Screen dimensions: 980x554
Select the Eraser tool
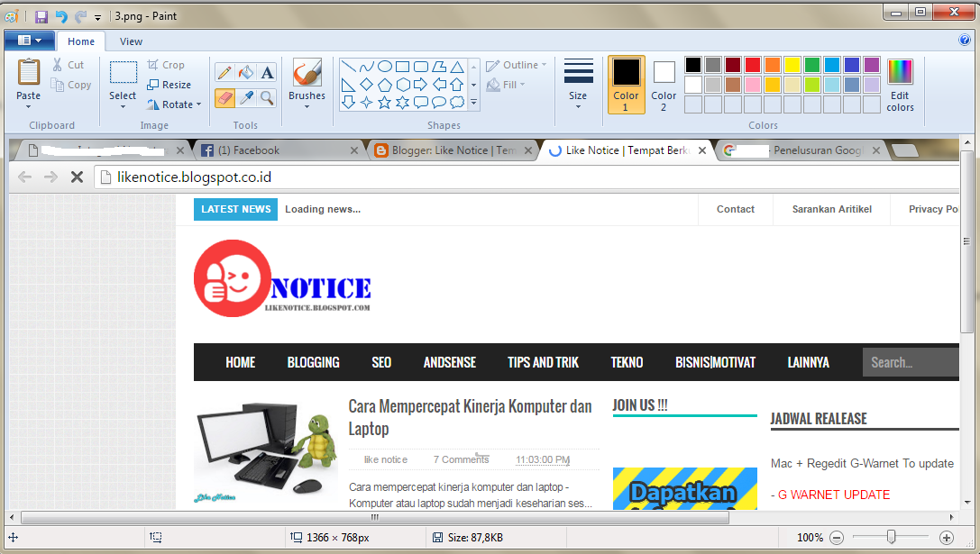click(224, 97)
